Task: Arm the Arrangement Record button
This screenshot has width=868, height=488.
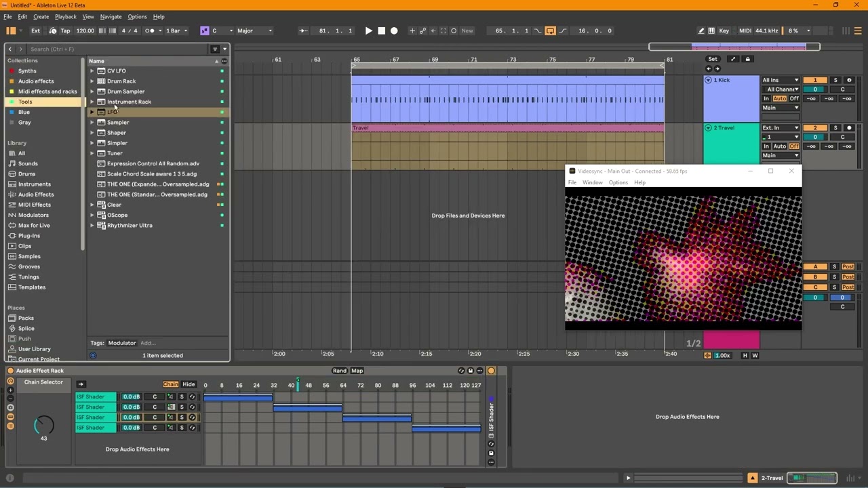Action: [394, 30]
